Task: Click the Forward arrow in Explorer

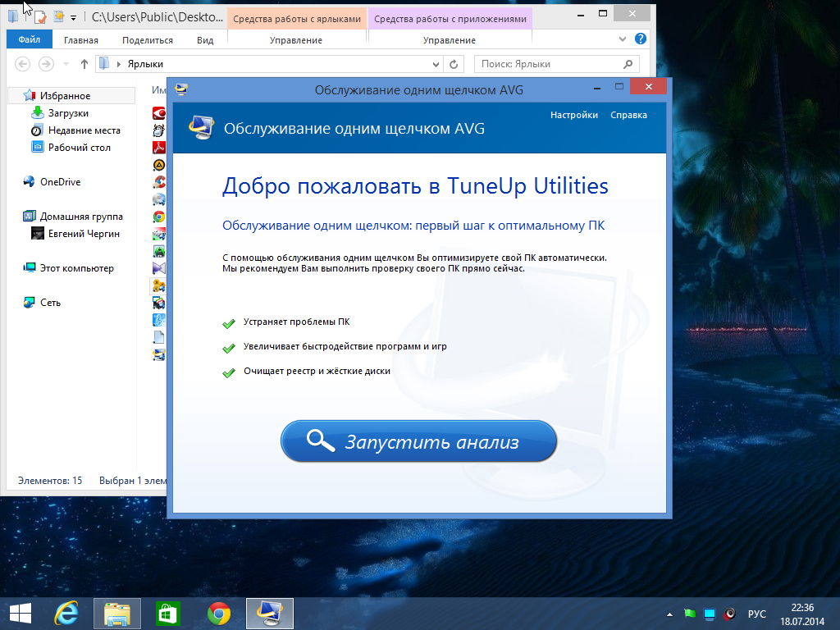Action: pyautogui.click(x=46, y=64)
